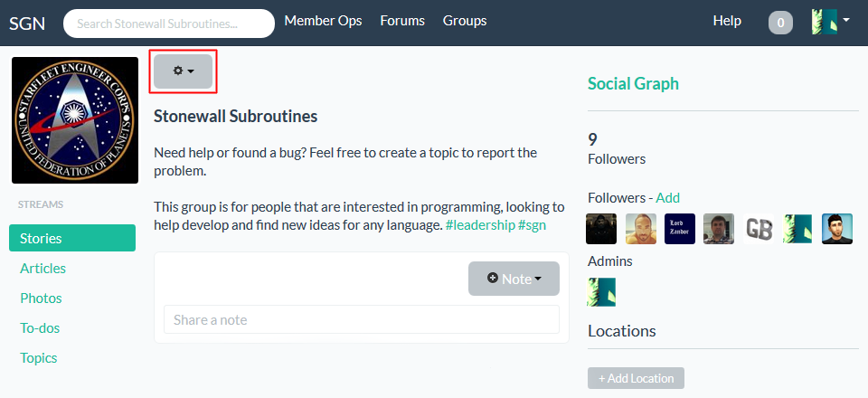Expand the Note type dropdown

(514, 279)
